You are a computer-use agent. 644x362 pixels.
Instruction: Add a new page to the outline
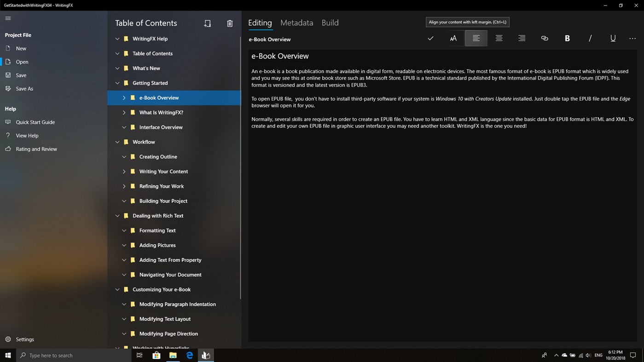pos(207,23)
